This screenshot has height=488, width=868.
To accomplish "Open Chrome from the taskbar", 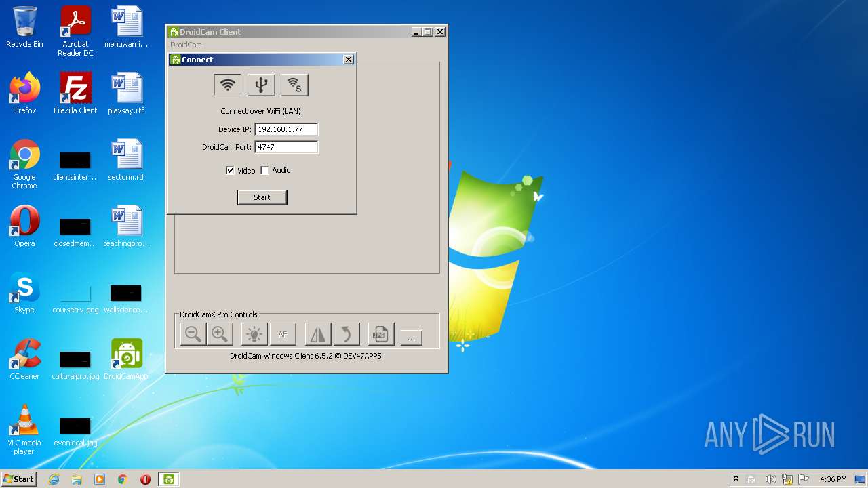I will click(x=122, y=479).
